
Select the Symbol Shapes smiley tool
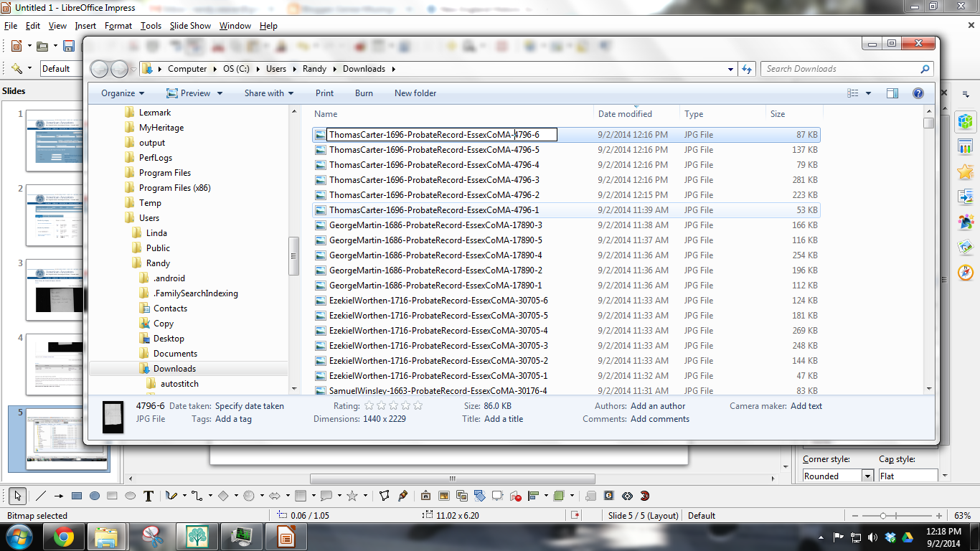(x=249, y=495)
